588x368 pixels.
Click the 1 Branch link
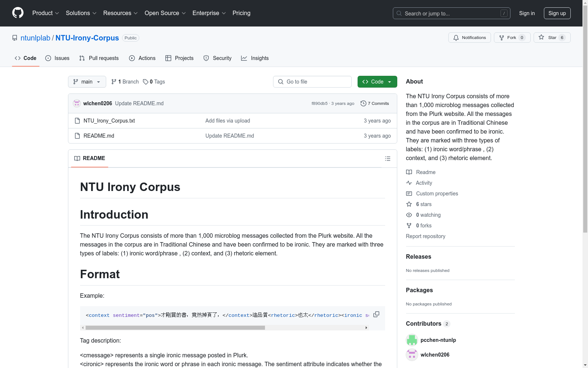[x=125, y=82]
